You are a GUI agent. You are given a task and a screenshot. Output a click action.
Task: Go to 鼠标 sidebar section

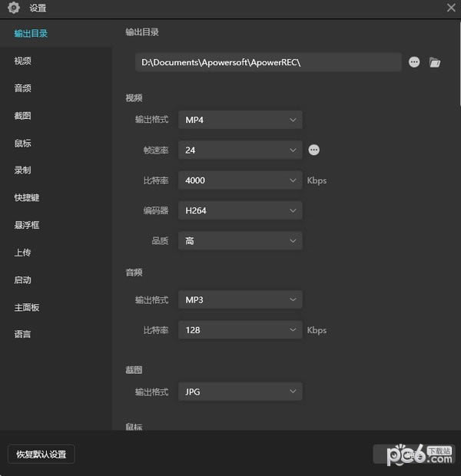23,143
